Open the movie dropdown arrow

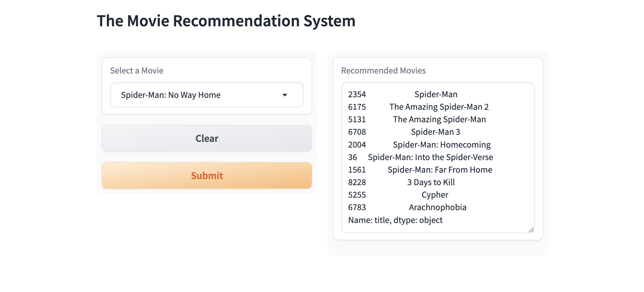click(285, 95)
